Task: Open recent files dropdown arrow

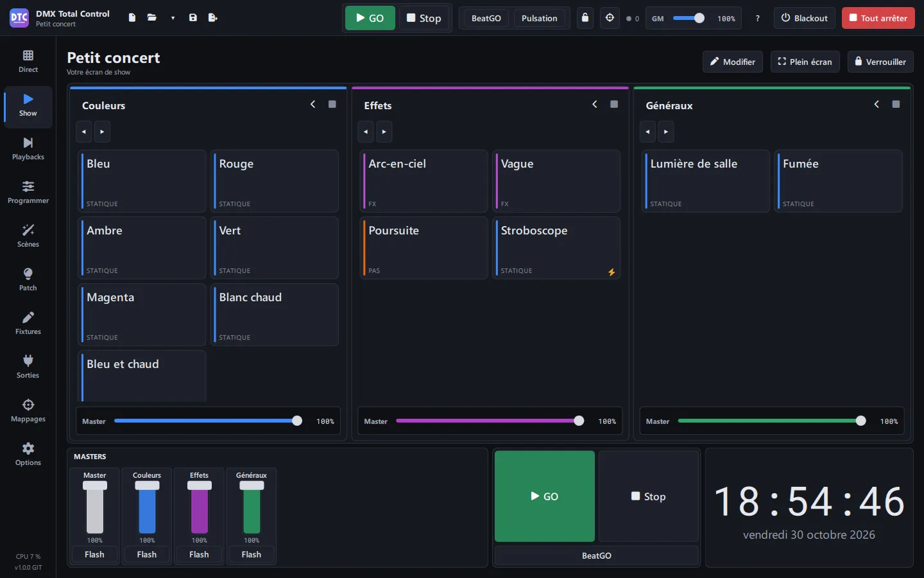Action: click(x=173, y=18)
